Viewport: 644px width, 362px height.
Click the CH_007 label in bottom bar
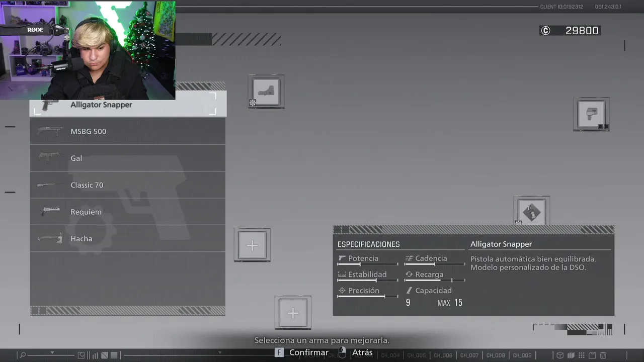(469, 355)
